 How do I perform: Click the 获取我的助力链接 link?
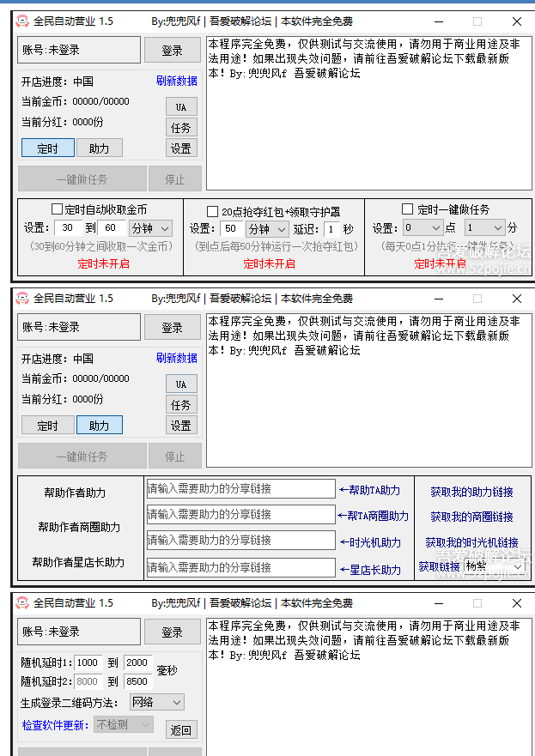tap(471, 492)
